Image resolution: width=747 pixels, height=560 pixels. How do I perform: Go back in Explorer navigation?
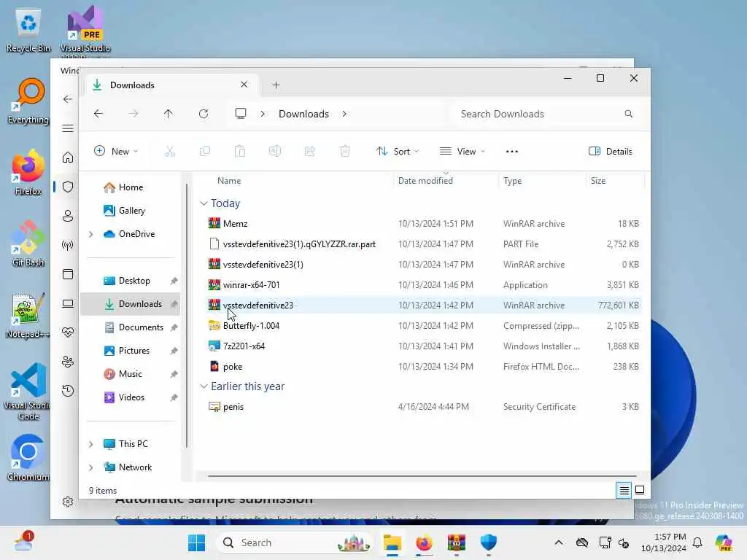[98, 114]
